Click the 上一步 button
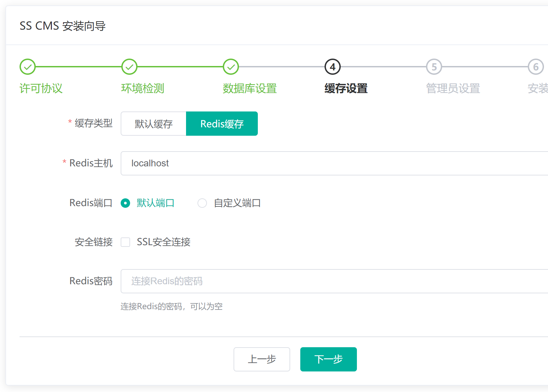The width and height of the screenshot is (548, 392). tap(262, 359)
